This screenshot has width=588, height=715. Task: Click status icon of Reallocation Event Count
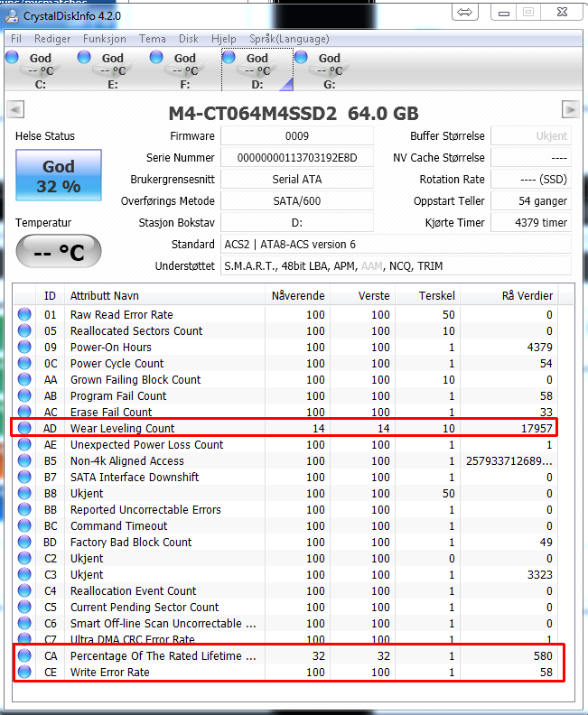coord(24,590)
